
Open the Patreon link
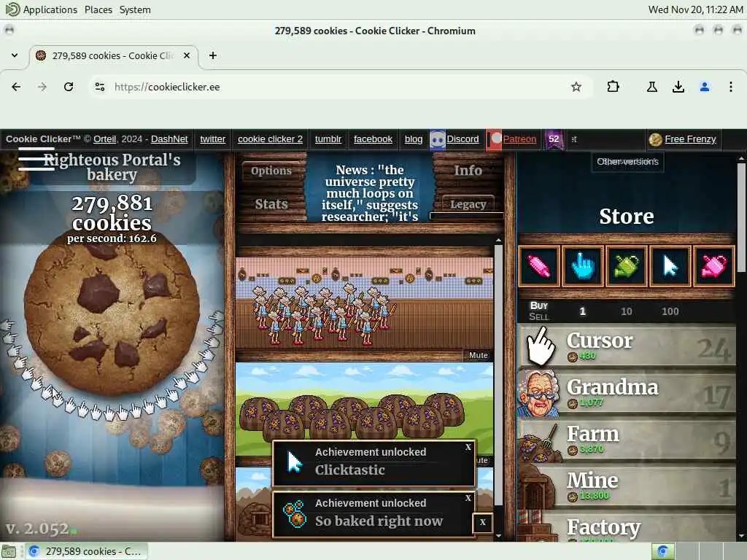pos(519,139)
